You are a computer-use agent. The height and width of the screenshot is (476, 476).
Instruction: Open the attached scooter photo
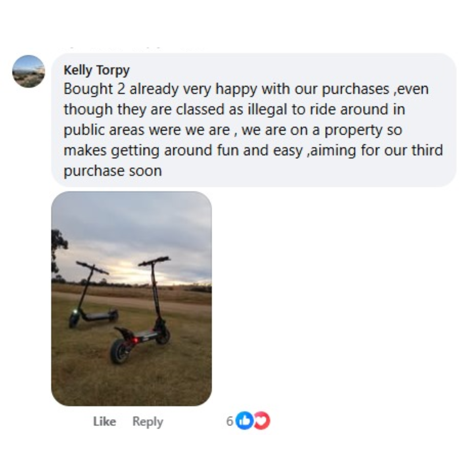131,298
